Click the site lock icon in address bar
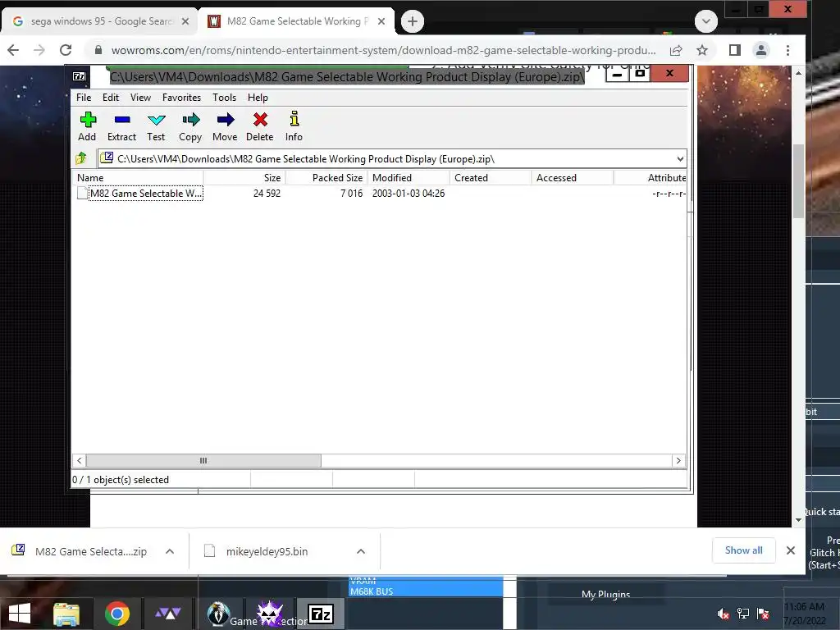 [x=98, y=50]
